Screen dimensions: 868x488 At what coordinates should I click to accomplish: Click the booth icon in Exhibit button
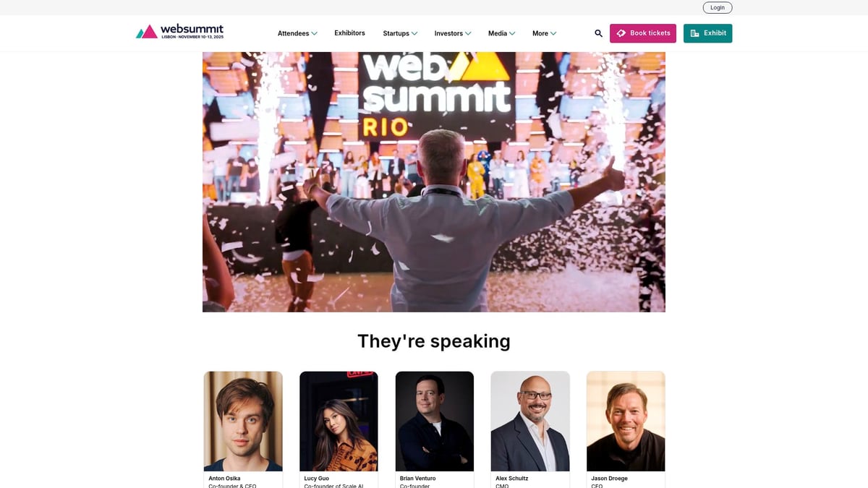click(694, 33)
